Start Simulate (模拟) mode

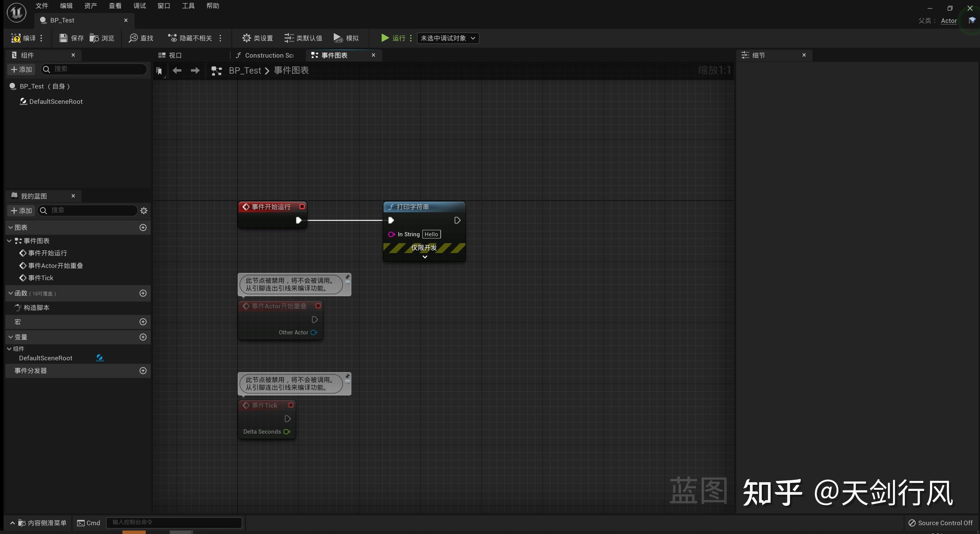tap(346, 38)
